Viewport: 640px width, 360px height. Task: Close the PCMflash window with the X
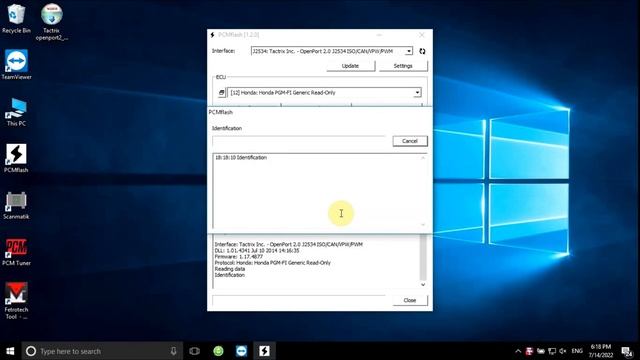(x=422, y=35)
